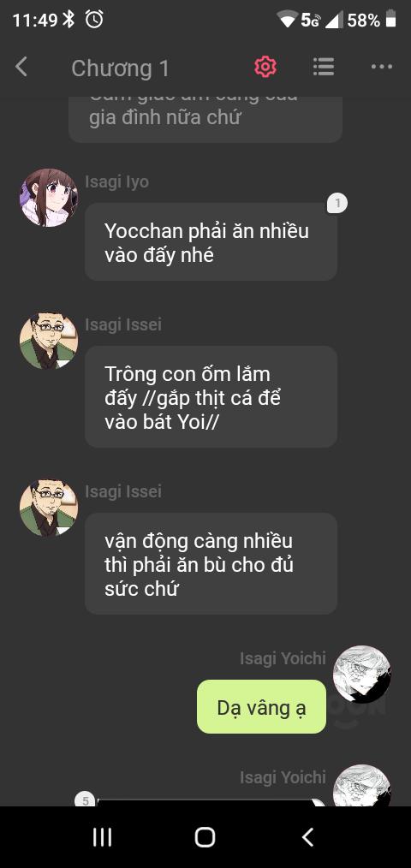Tap the "Yocchan phải ăn nhiều" message
This screenshot has width=411, height=868.
click(x=211, y=242)
